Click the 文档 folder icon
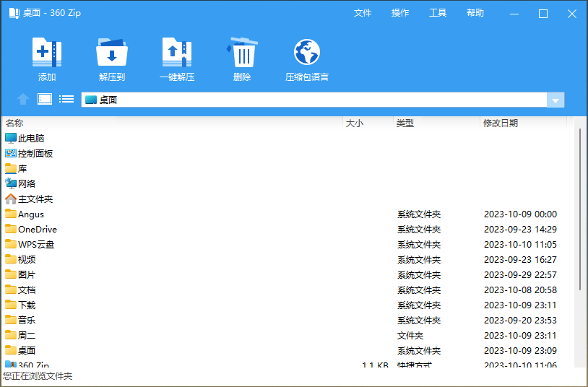This screenshot has height=387, width=588. click(11, 290)
